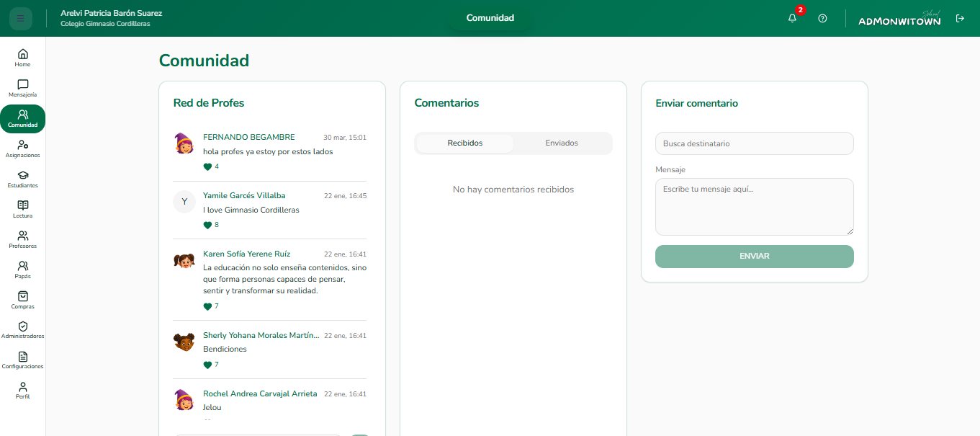The height and width of the screenshot is (436, 980).
Task: Open the notifications bell
Action: [x=792, y=18]
